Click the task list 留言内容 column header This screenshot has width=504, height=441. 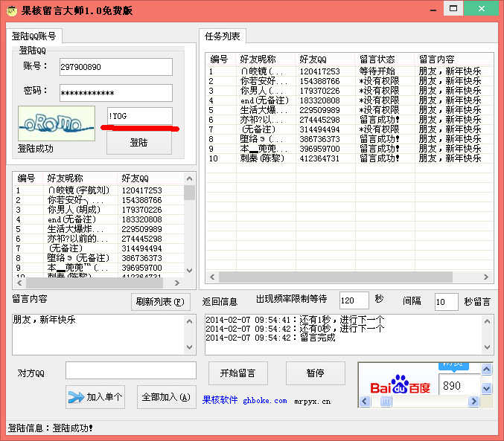point(454,59)
